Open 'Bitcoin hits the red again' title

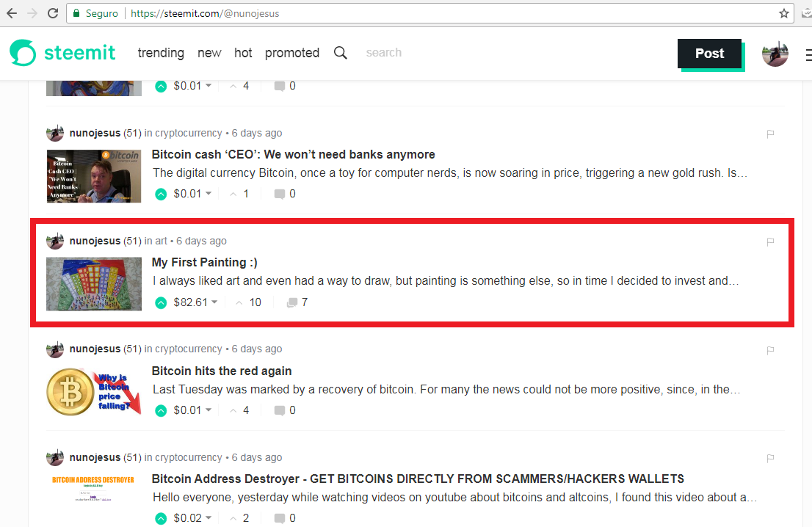(x=222, y=371)
